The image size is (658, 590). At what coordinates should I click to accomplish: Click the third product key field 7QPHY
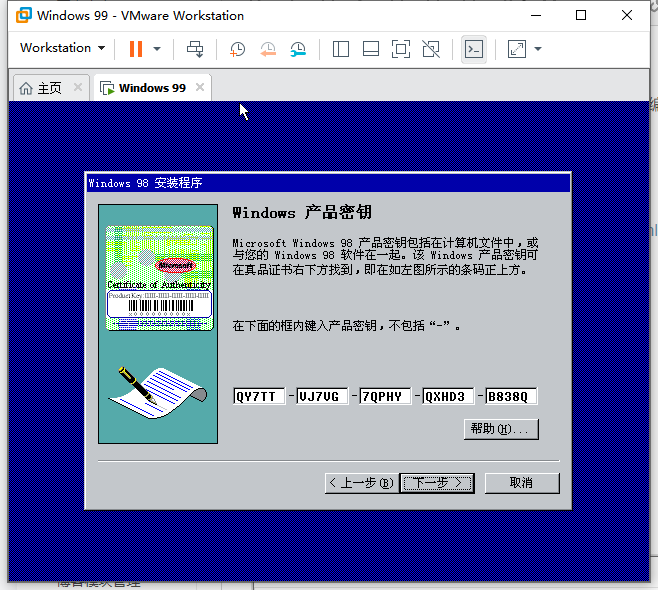pos(385,396)
